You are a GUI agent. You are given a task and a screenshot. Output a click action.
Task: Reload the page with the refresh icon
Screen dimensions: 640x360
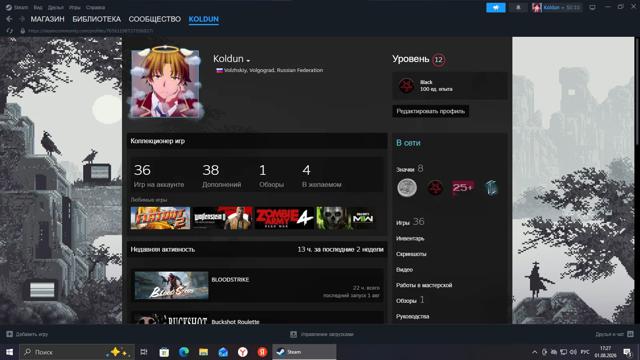9,31
